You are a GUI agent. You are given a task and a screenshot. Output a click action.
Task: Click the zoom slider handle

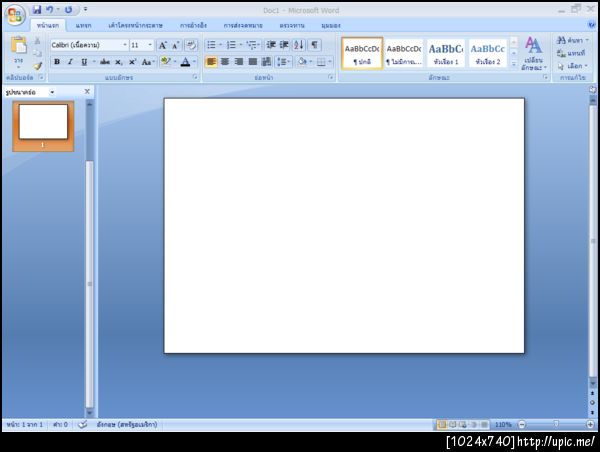coord(556,424)
